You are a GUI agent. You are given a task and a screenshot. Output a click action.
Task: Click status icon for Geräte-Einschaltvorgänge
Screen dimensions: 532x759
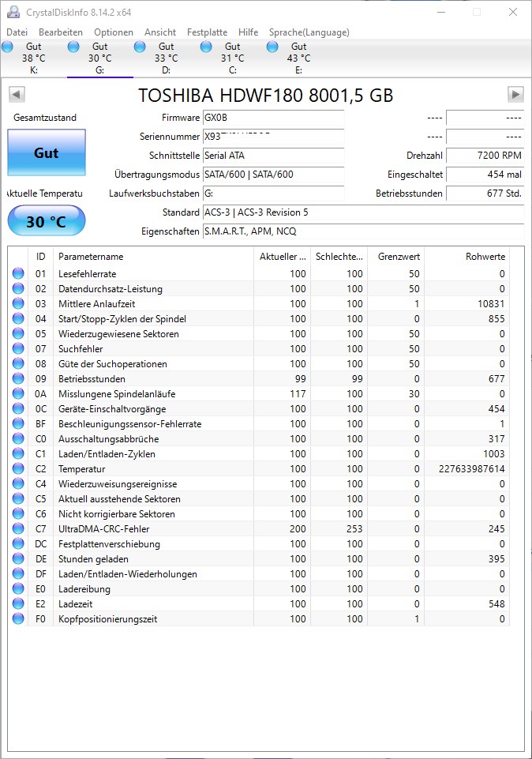[18, 408]
